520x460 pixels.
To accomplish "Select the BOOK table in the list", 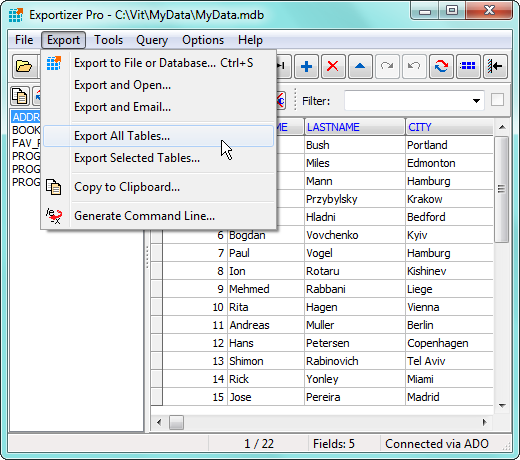I will pos(26,130).
